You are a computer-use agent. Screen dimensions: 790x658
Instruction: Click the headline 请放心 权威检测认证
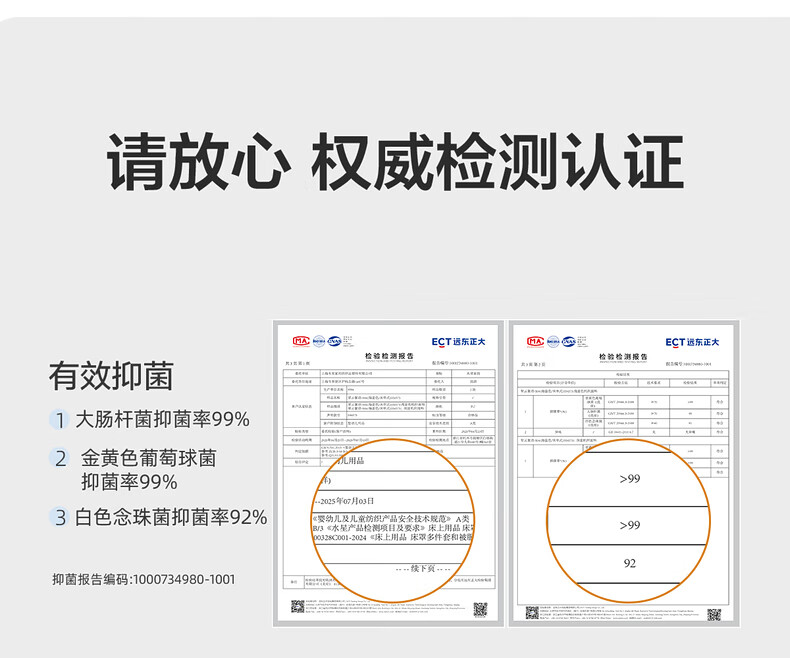395,162
